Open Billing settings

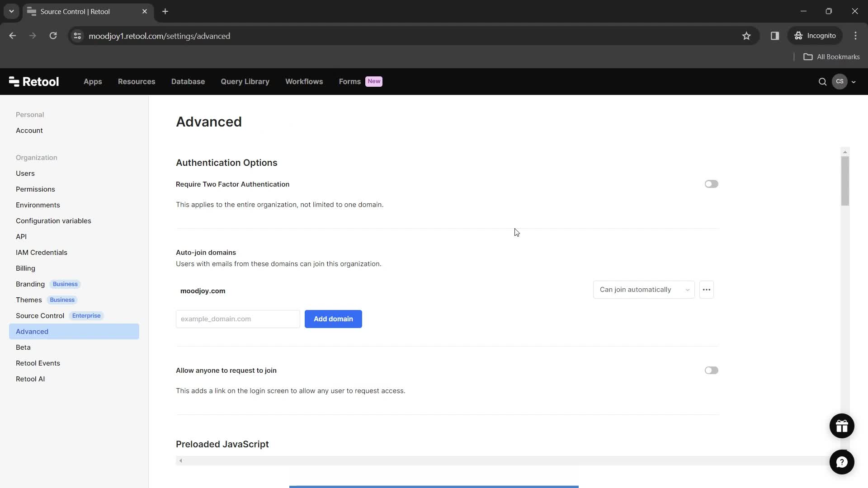point(25,268)
